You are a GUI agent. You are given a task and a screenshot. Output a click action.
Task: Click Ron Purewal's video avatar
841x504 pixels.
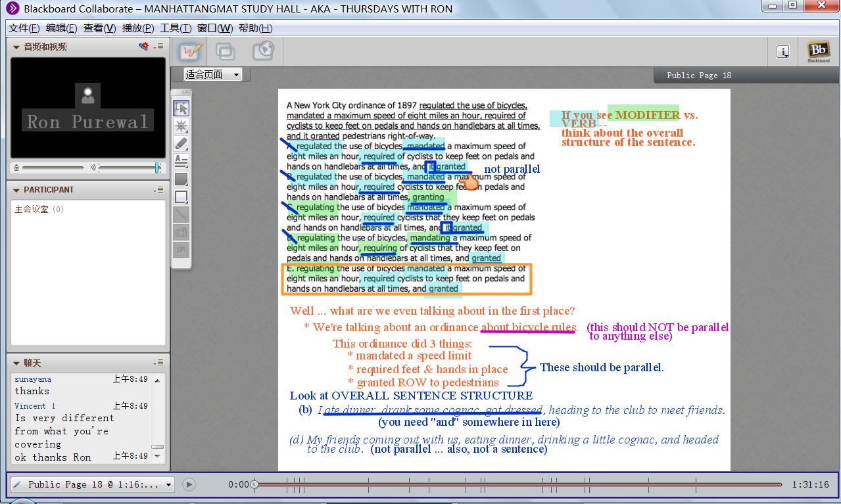[88, 96]
